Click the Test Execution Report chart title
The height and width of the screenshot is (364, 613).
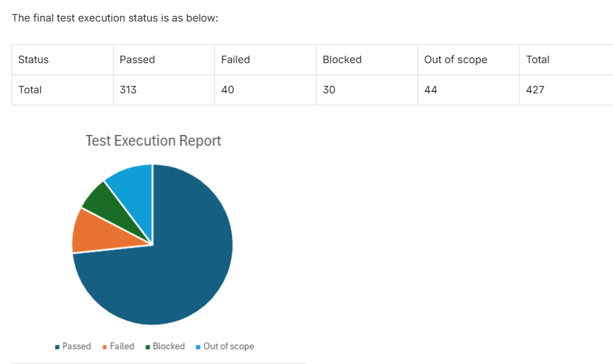point(153,141)
